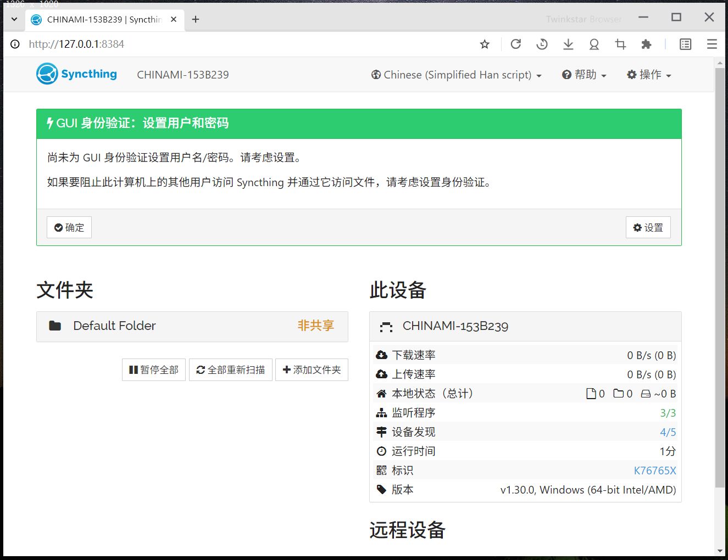The height and width of the screenshot is (560, 728).
Task: Click the 监听程序 sitemap icon
Action: tap(381, 413)
